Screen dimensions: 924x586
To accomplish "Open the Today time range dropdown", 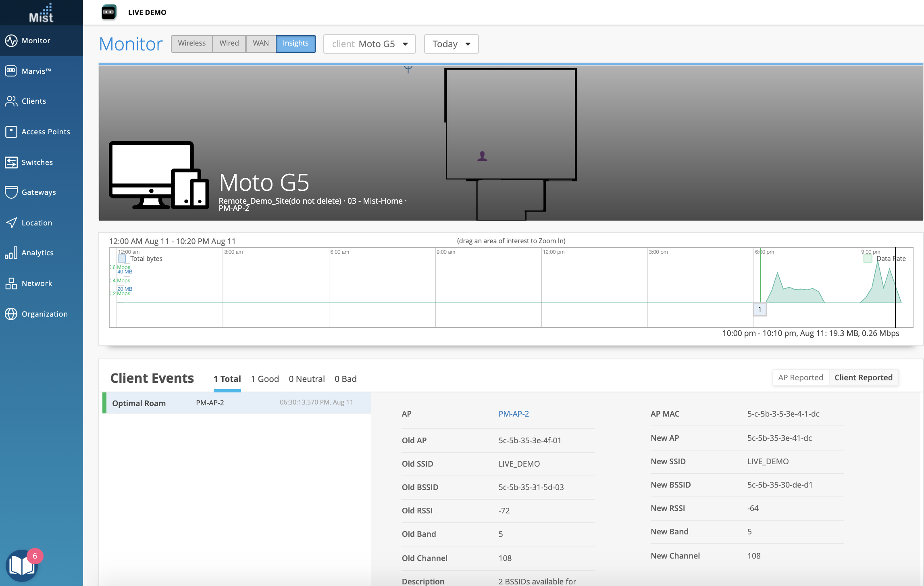I will (x=451, y=44).
